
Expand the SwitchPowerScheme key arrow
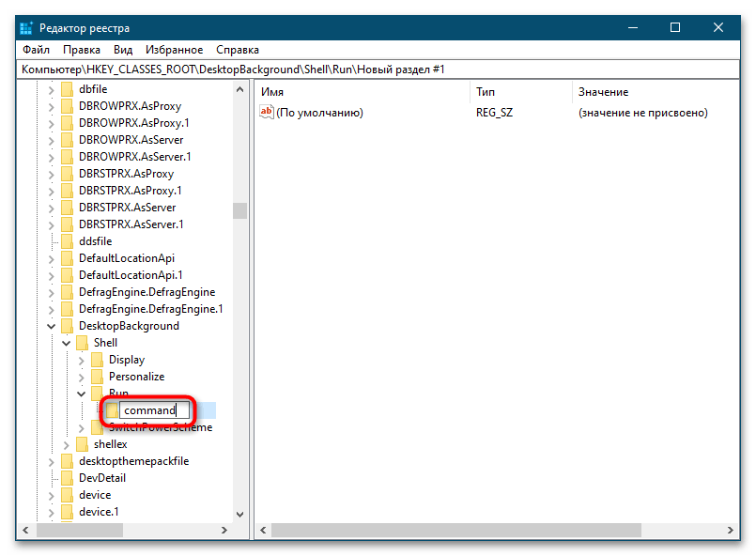(82, 427)
